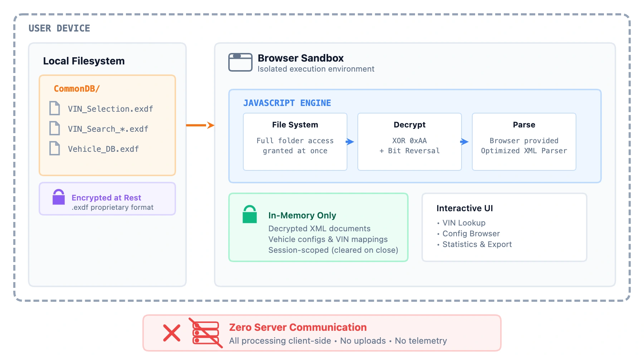Select the VIN Lookup entry in Interactive UI
This screenshot has width=644, height=358.
[x=463, y=223]
